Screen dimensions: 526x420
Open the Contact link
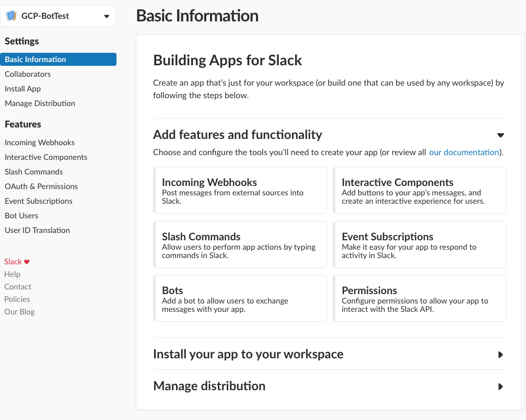[x=18, y=287]
